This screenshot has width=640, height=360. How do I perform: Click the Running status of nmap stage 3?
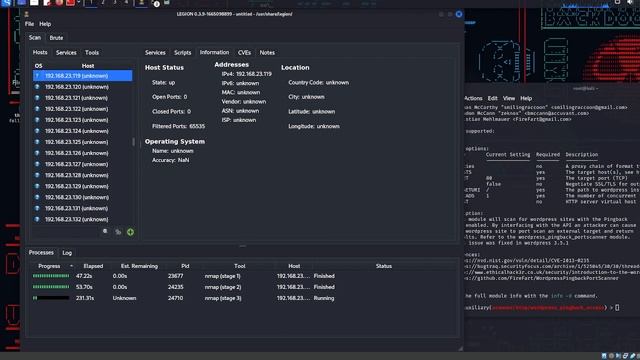point(324,298)
